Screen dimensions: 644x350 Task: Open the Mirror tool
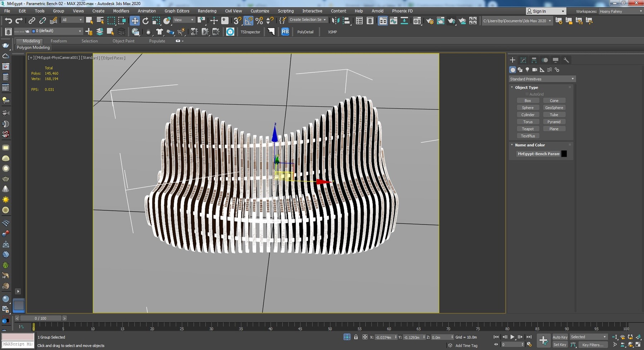pos(335,21)
